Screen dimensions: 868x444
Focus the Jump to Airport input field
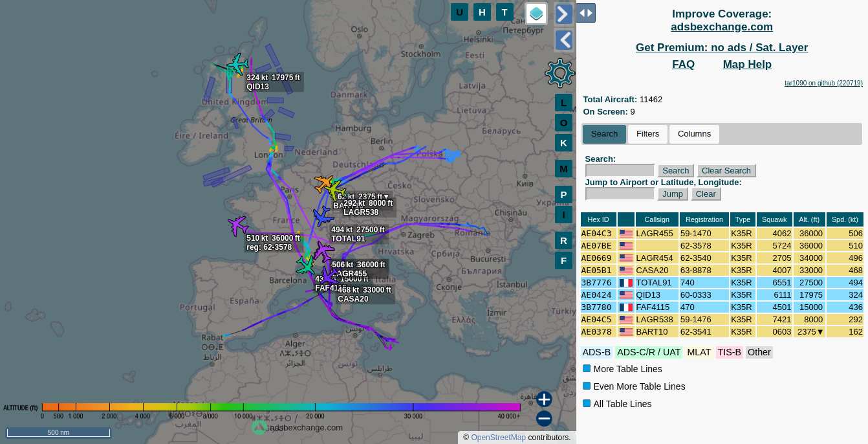point(620,194)
